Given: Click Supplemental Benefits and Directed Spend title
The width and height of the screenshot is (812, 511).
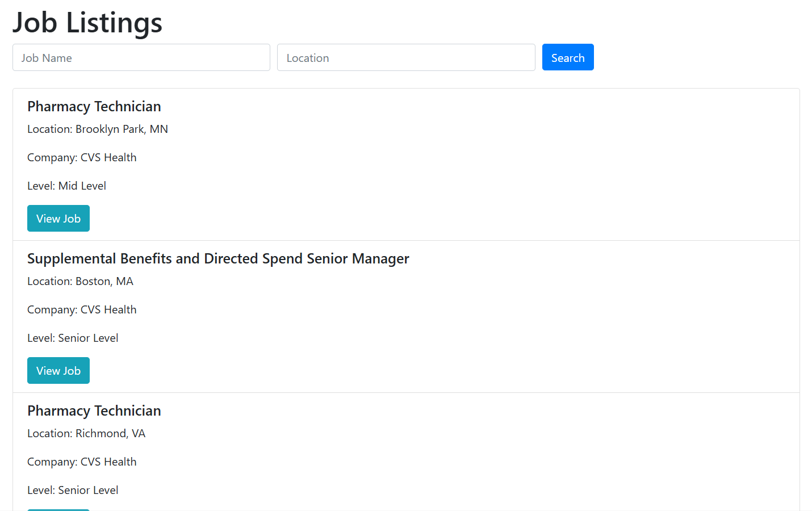Looking at the screenshot, I should click(x=218, y=259).
